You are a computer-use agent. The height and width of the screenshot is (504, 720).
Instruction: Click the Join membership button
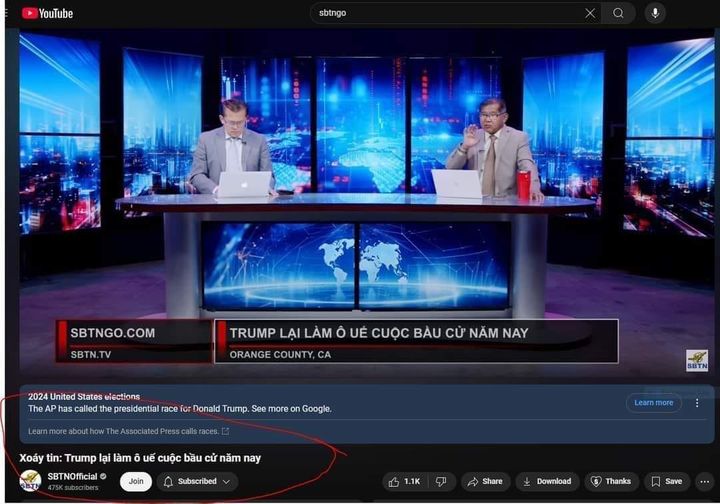(x=136, y=481)
